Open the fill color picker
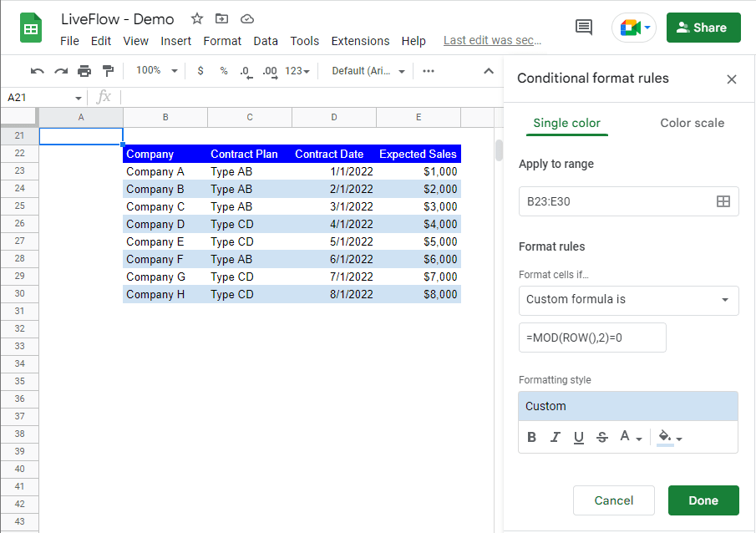Image resolution: width=756 pixels, height=533 pixels. (x=669, y=437)
